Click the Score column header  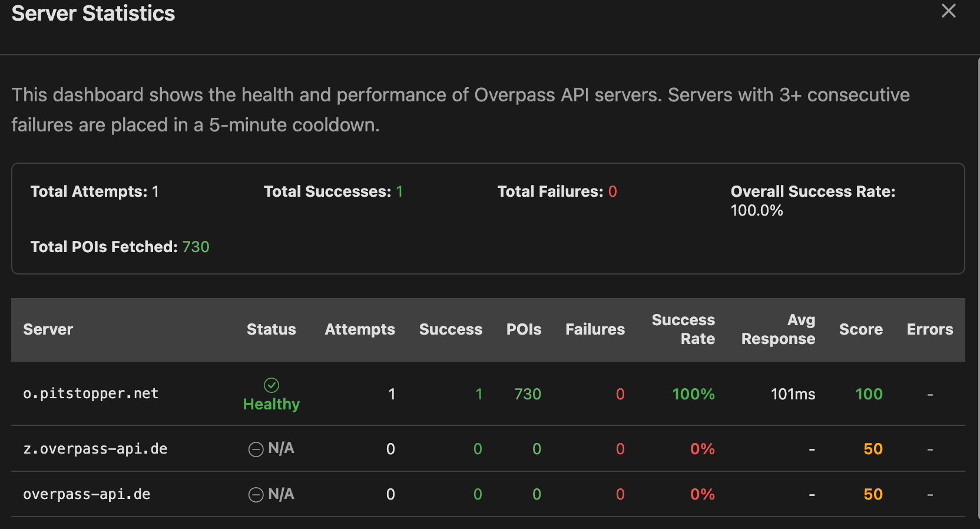tap(860, 329)
